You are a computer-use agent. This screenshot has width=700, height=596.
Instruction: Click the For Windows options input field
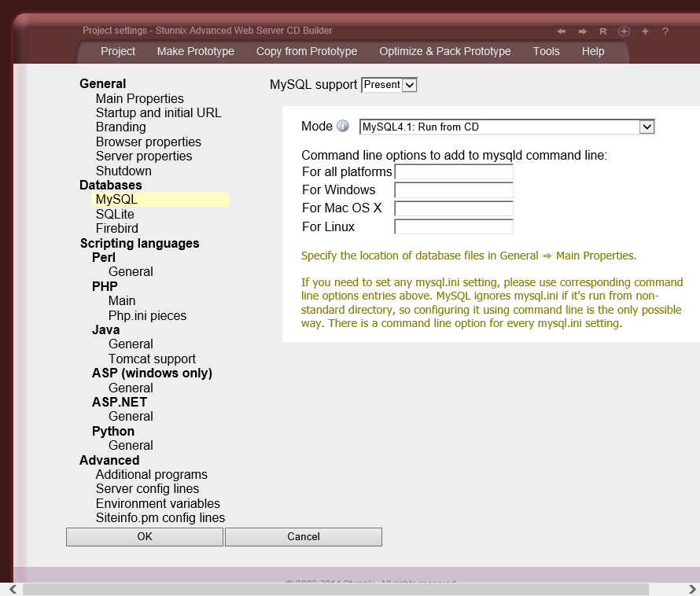454,189
